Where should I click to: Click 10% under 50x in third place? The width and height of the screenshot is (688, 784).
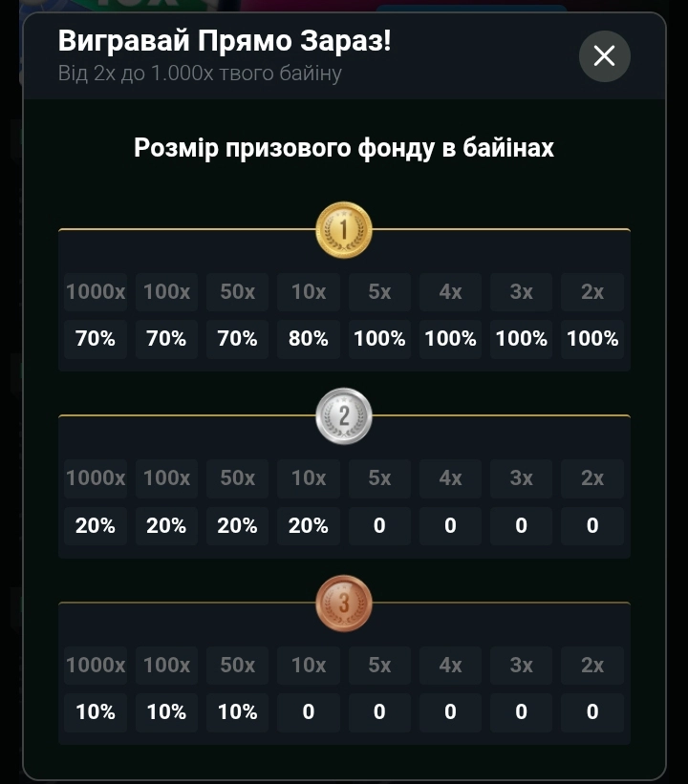[237, 711]
